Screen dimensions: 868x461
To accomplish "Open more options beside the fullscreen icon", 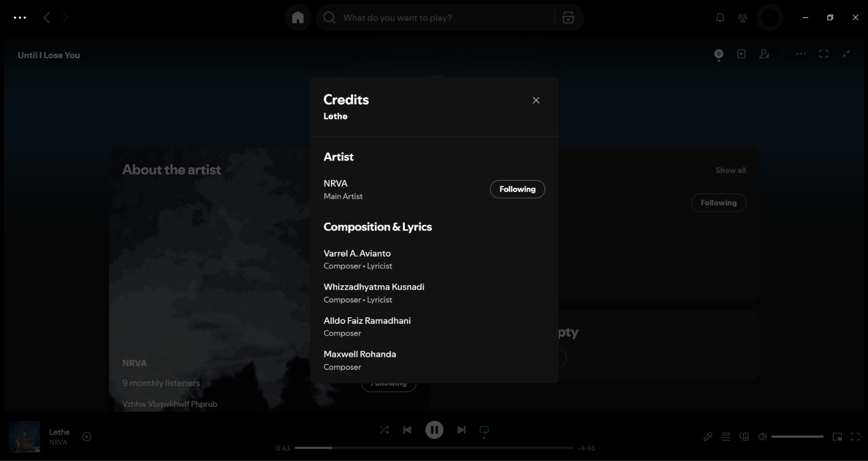I will (801, 54).
